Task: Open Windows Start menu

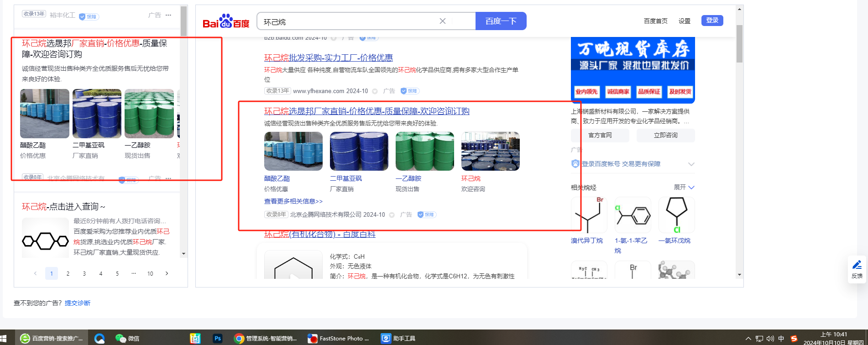Action: click(x=4, y=339)
